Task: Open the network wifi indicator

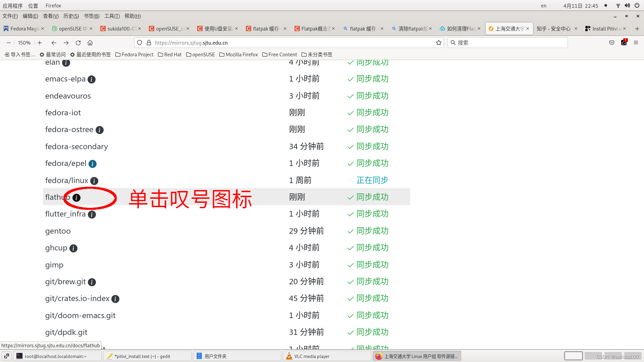Action: [618, 5]
